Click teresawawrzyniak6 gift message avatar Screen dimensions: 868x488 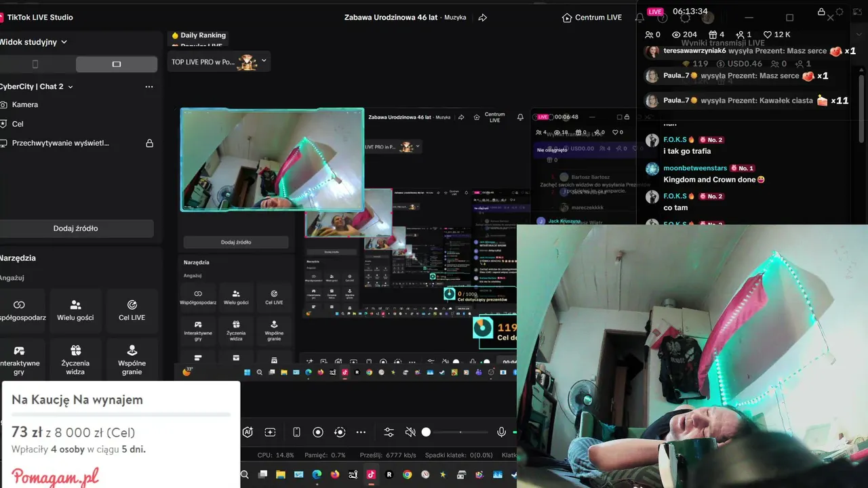point(652,52)
